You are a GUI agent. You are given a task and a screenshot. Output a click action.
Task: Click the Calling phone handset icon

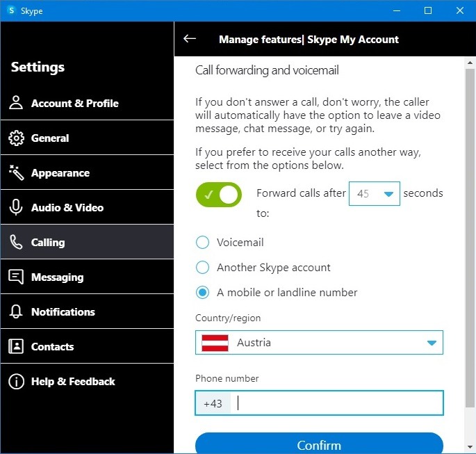point(16,242)
